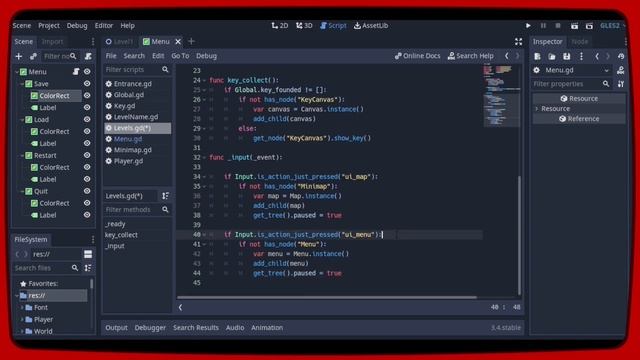Image resolution: width=640 pixels, height=360 pixels.
Task: Toggle FileSystem split view mode
Action: click(88, 254)
